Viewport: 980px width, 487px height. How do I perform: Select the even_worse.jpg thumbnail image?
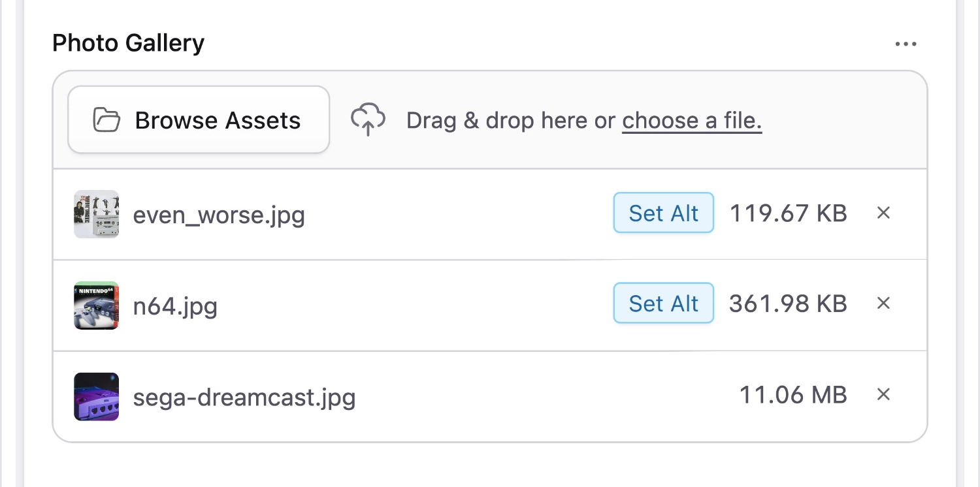[x=96, y=213]
